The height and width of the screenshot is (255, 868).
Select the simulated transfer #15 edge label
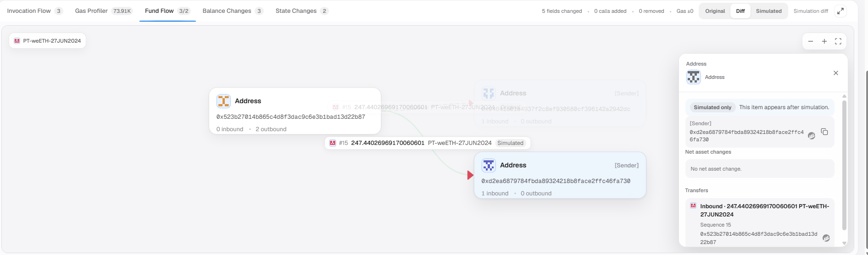pyautogui.click(x=428, y=143)
